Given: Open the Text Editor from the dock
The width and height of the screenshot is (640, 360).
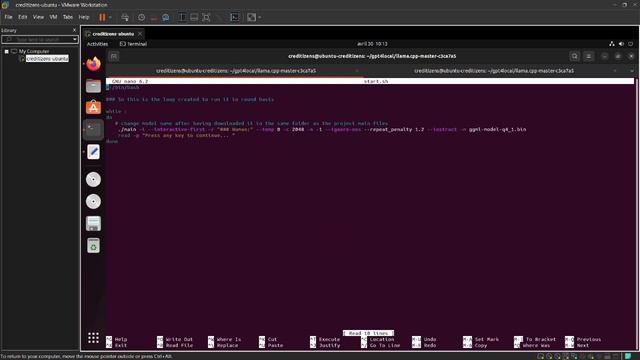Looking at the screenshot, I should pos(93,152).
